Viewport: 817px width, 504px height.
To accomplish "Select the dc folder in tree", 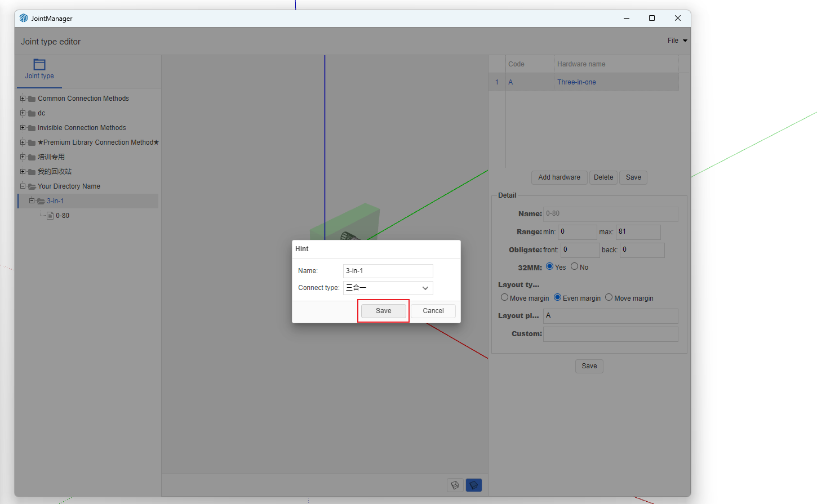I will click(x=41, y=113).
